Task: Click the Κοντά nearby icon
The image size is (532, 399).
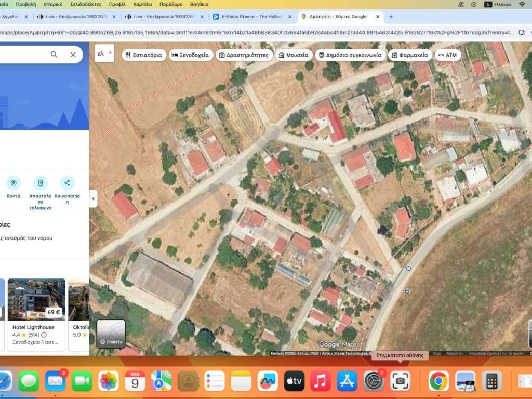Action: 14,183
